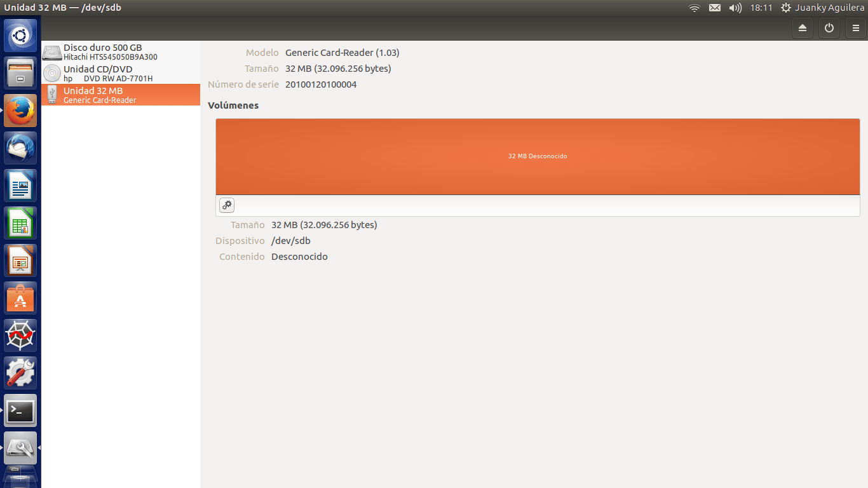
Task: Open the sound indicator menu
Action: tap(736, 8)
